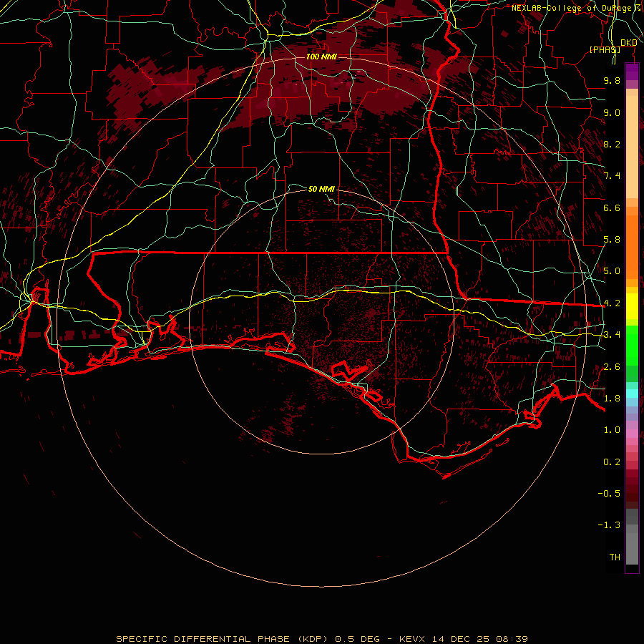Click the 4.2 scale label
The height and width of the screenshot is (644, 644).
coord(612,303)
